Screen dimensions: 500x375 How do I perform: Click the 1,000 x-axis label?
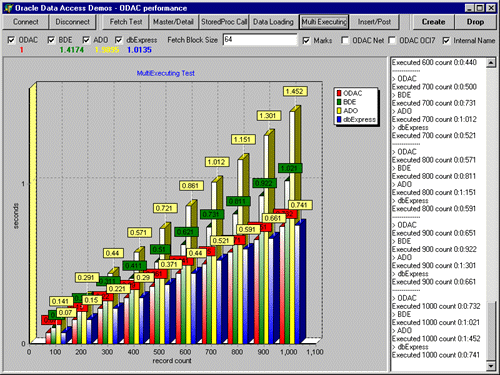point(289,352)
